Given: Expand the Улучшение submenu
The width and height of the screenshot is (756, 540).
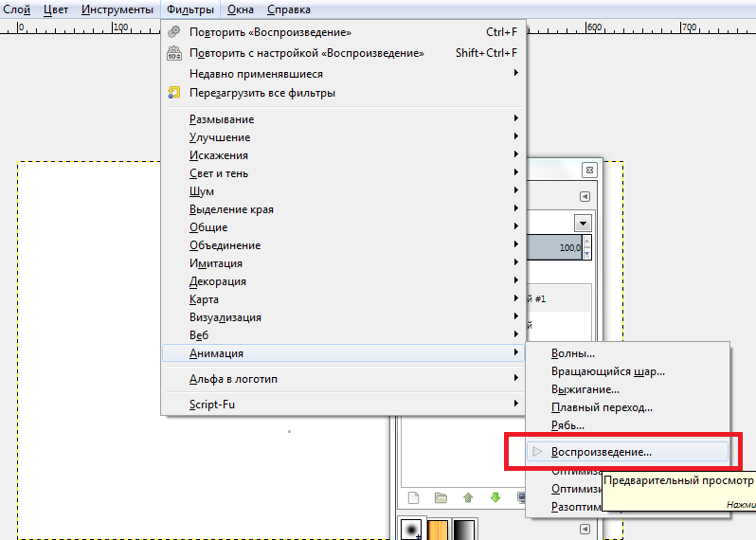Looking at the screenshot, I should 343,137.
